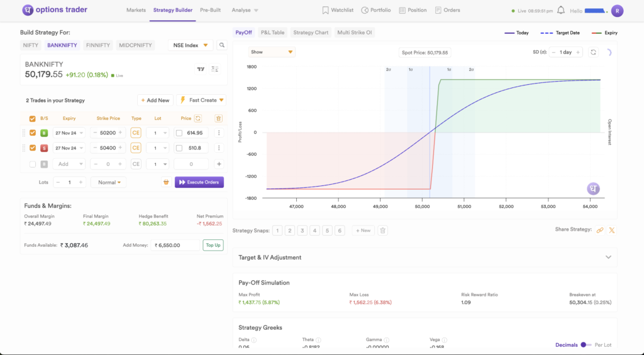Click the options trader logo icon

(x=28, y=10)
